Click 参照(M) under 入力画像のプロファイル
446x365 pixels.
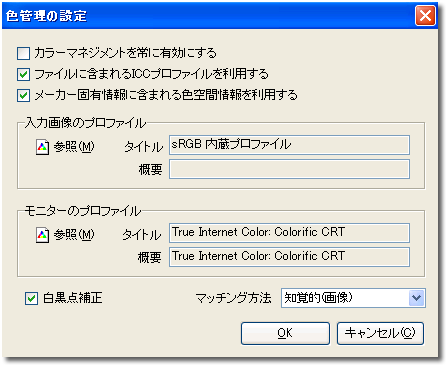coord(74,147)
